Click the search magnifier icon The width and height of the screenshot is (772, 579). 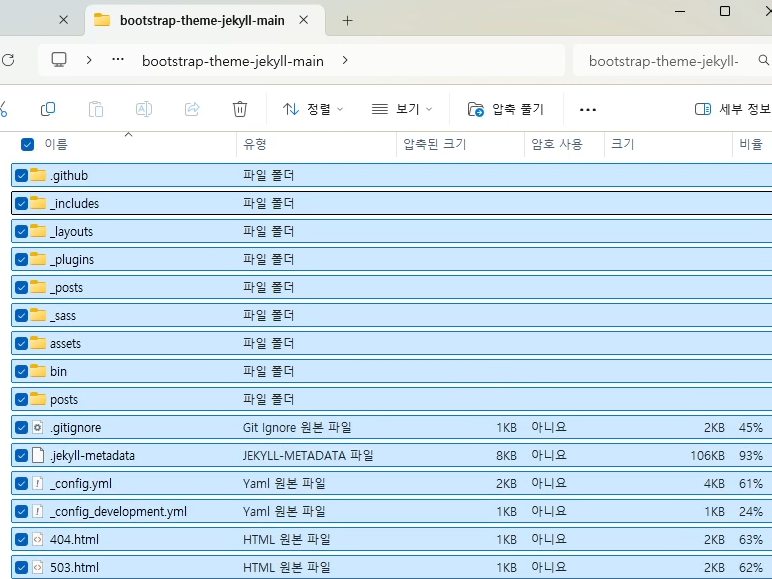tap(764, 60)
